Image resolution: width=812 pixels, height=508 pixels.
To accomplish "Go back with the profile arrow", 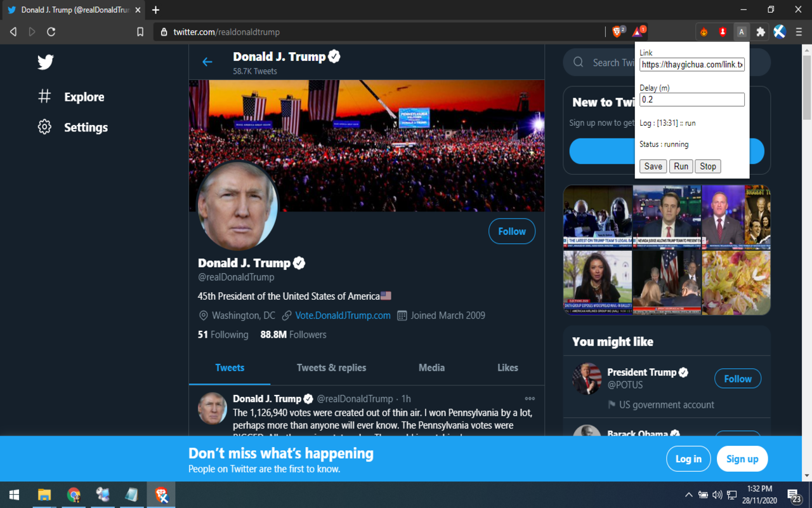I will click(x=207, y=62).
